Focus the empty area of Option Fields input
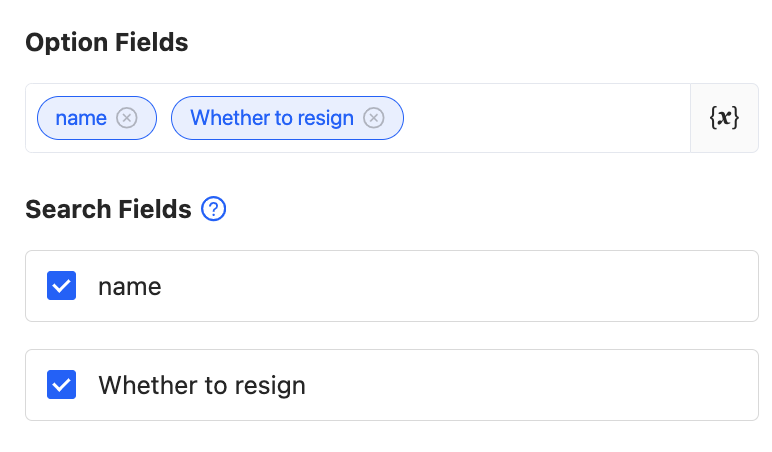This screenshot has height=452, width=772. [x=545, y=118]
